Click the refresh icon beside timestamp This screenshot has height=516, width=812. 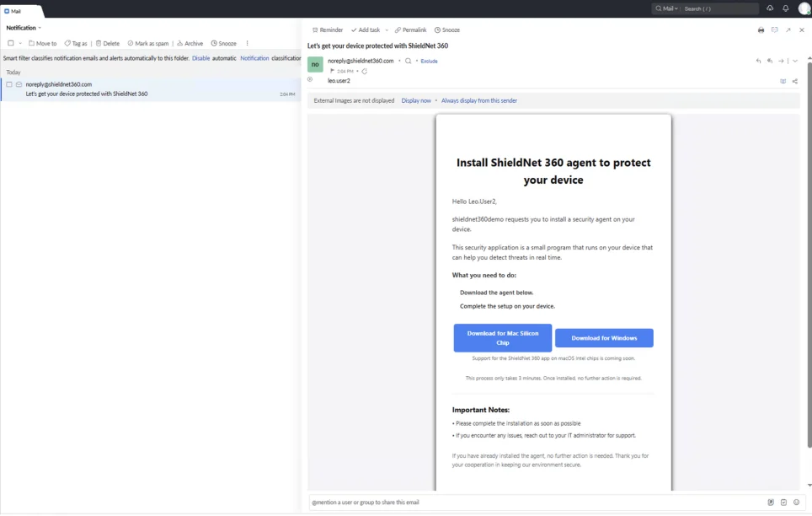[x=365, y=71]
